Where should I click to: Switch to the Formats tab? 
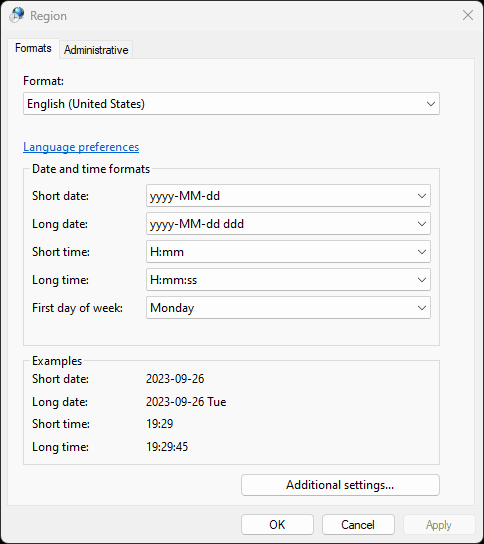coord(33,48)
